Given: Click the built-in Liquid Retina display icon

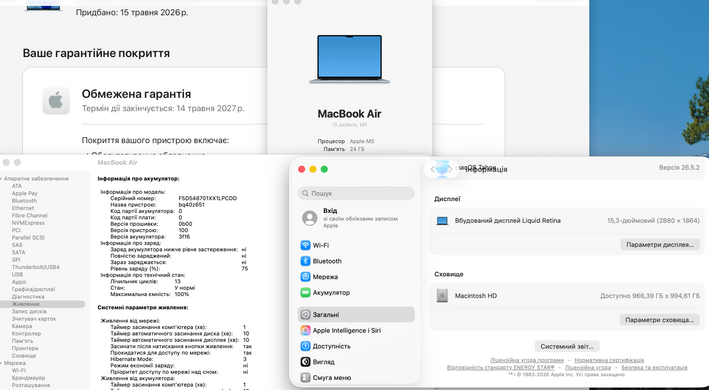Looking at the screenshot, I should tap(442, 221).
